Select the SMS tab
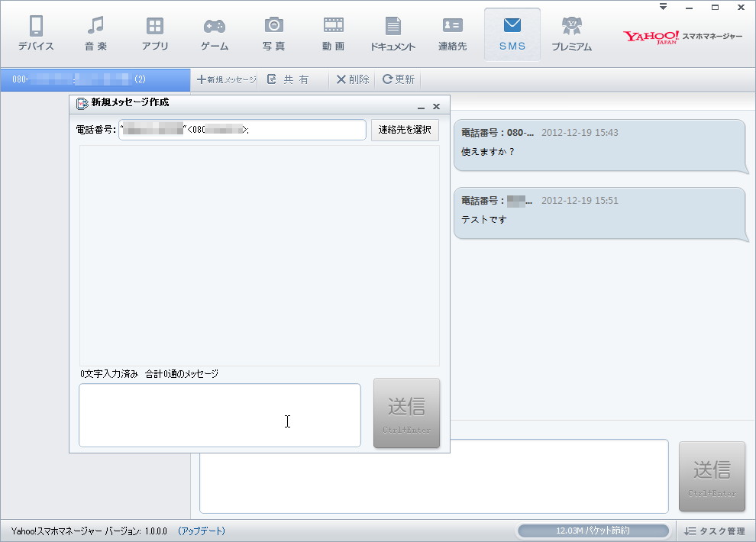 tap(512, 34)
